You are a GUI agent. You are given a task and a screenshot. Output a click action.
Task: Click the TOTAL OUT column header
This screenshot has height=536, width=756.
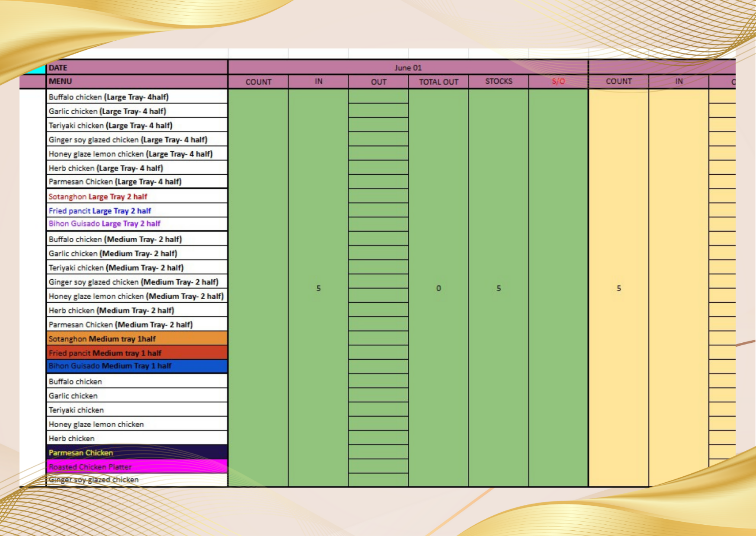tap(438, 82)
